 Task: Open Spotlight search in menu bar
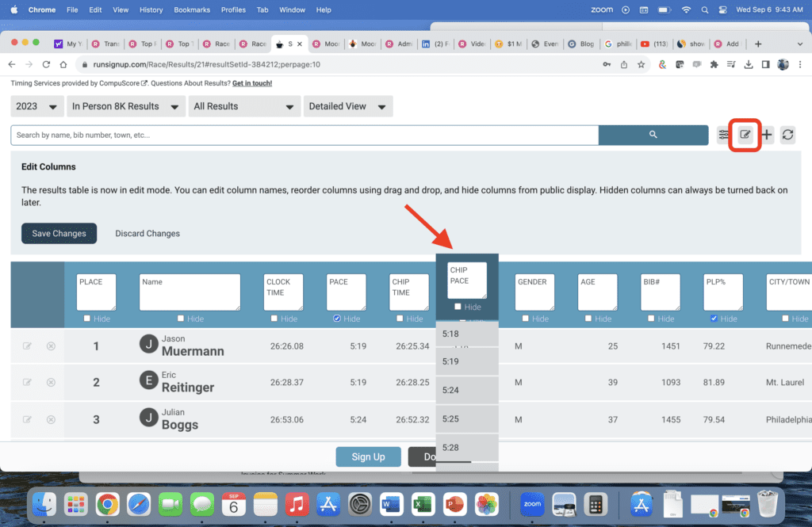pos(704,10)
